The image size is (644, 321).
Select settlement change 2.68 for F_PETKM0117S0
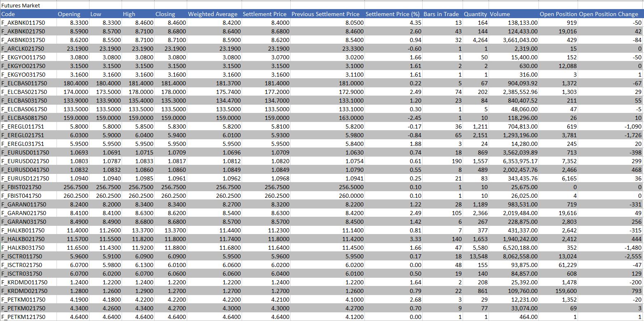click(x=393, y=300)
